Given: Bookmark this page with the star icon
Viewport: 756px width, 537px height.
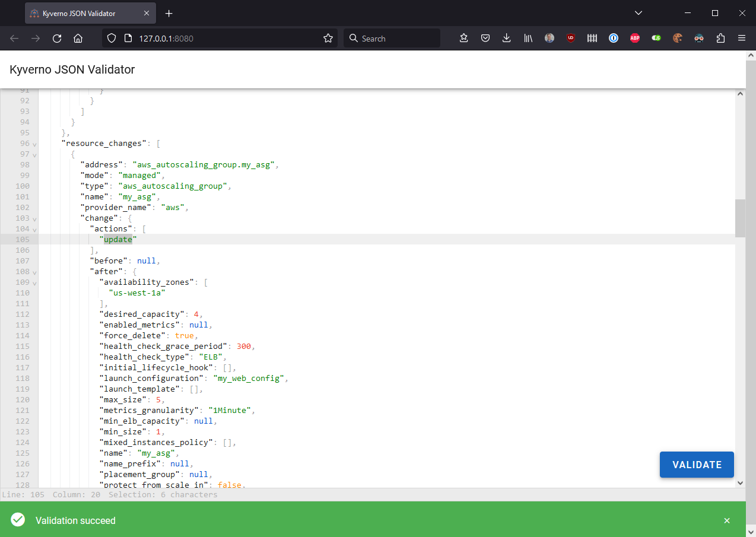Looking at the screenshot, I should pyautogui.click(x=328, y=38).
